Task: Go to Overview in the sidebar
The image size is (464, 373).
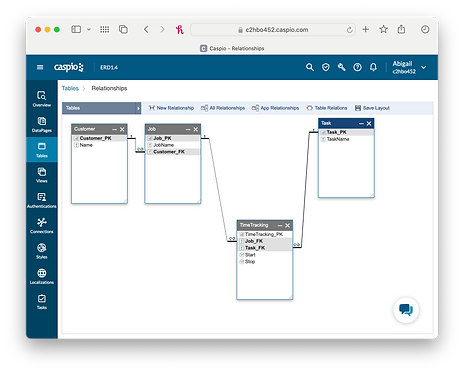Action: pyautogui.click(x=42, y=99)
